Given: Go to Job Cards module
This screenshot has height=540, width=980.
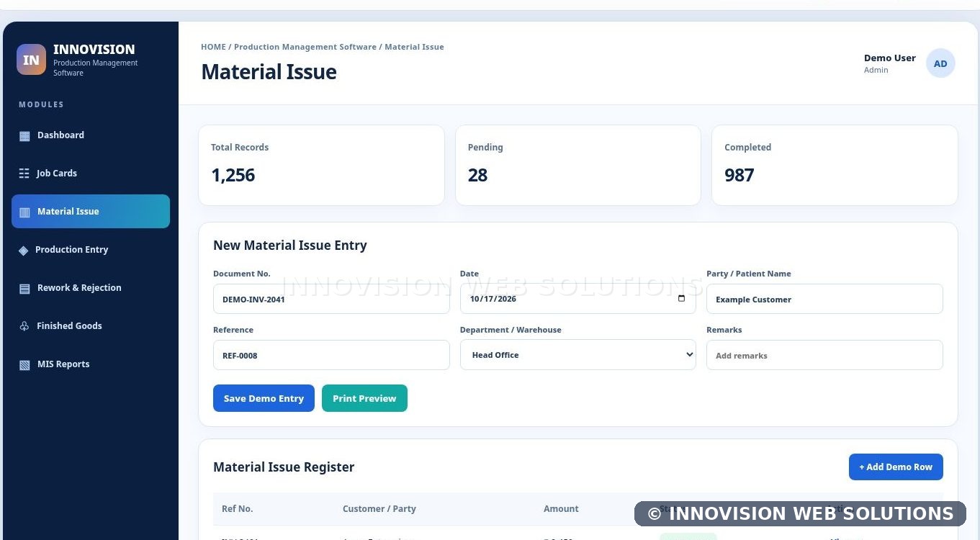Looking at the screenshot, I should pyautogui.click(x=91, y=174).
